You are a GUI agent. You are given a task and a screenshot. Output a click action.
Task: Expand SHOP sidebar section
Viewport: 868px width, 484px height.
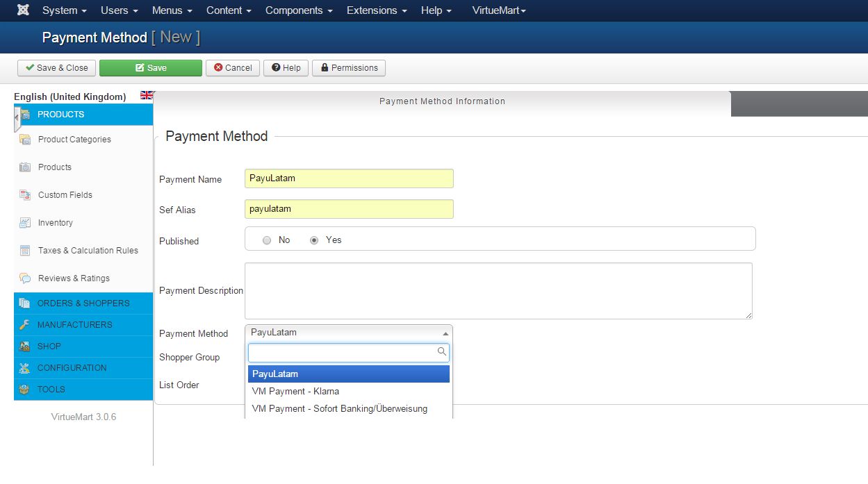83,347
